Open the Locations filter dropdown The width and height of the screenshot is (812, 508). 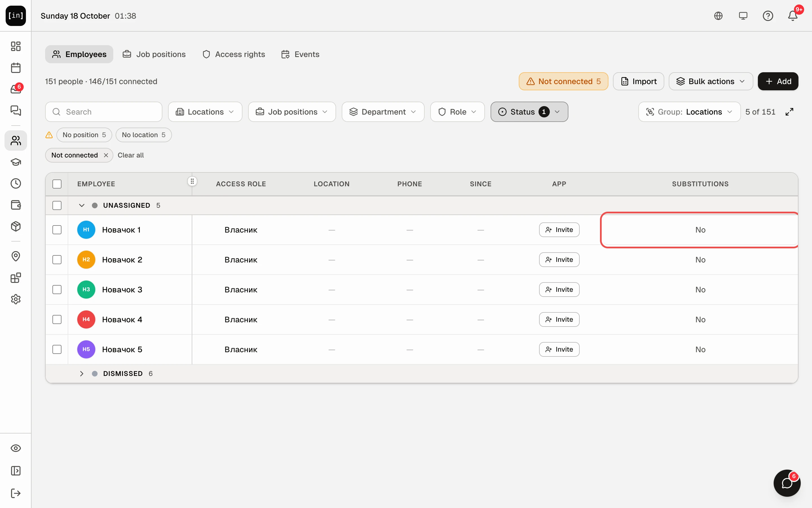point(205,112)
